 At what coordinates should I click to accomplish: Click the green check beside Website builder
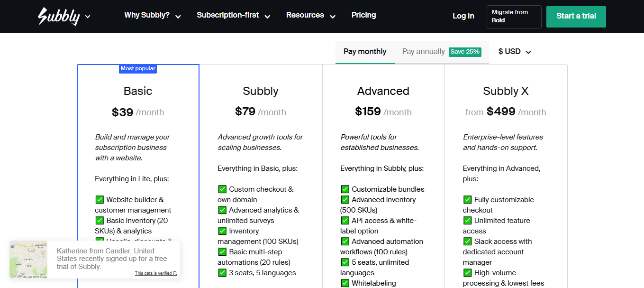[x=100, y=200]
